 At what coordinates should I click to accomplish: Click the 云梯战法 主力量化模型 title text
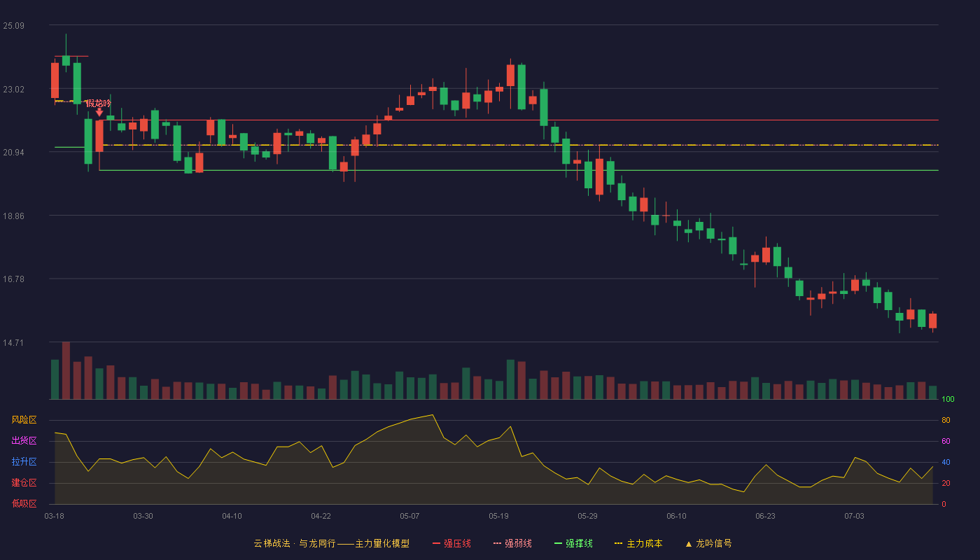332,543
